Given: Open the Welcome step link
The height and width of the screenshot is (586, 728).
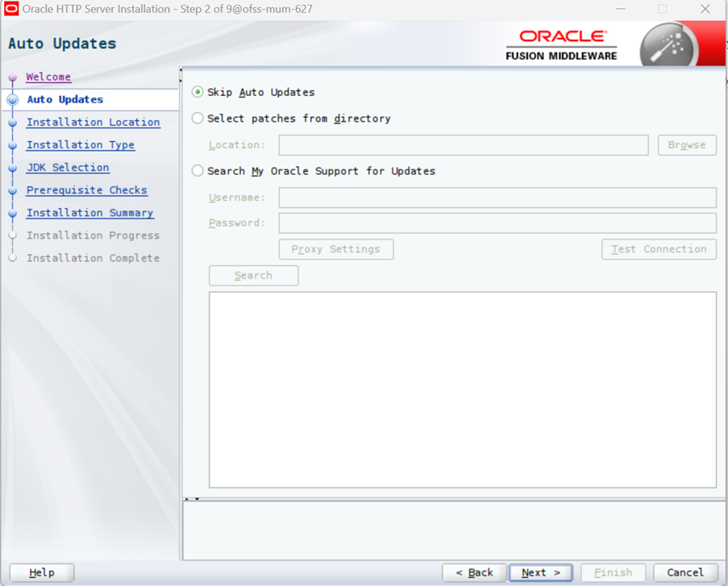Looking at the screenshot, I should click(x=48, y=77).
